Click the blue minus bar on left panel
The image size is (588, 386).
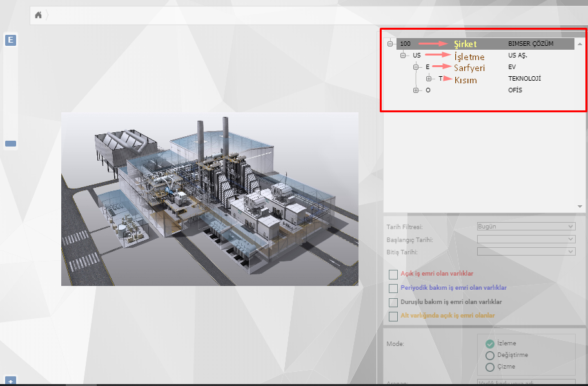coord(10,144)
